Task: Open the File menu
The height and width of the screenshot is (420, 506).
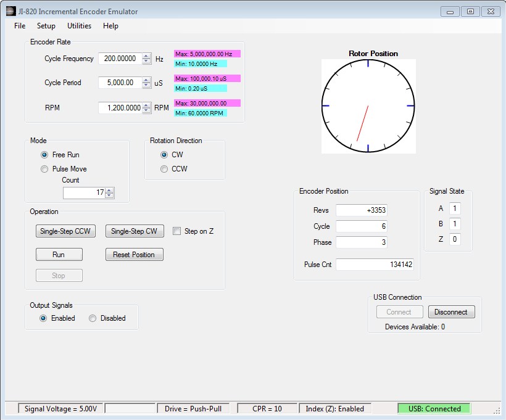Action: 19,26
